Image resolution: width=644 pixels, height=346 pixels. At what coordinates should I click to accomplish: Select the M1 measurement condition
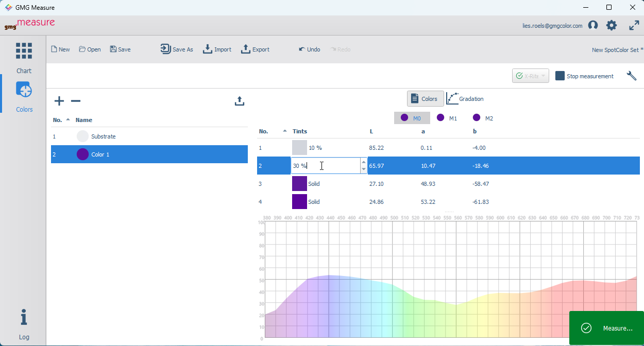point(447,118)
